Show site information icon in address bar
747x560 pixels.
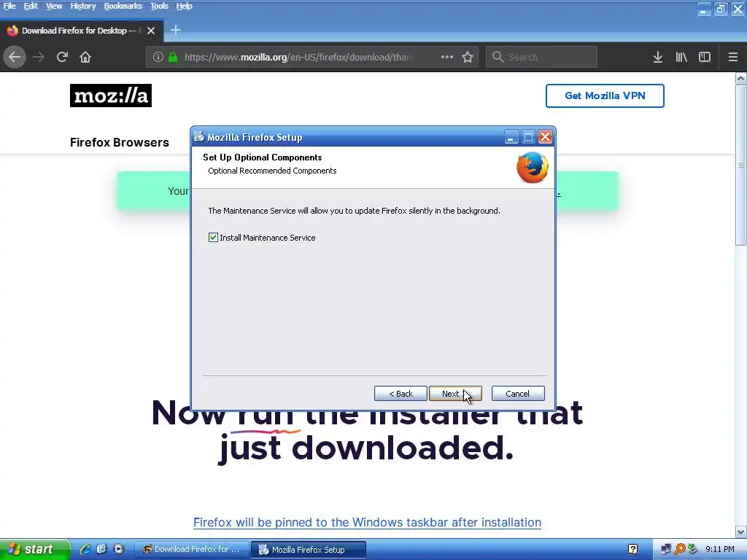click(x=158, y=57)
